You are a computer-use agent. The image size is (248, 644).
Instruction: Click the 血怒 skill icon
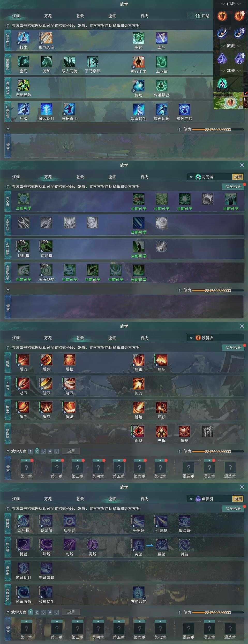tap(139, 431)
